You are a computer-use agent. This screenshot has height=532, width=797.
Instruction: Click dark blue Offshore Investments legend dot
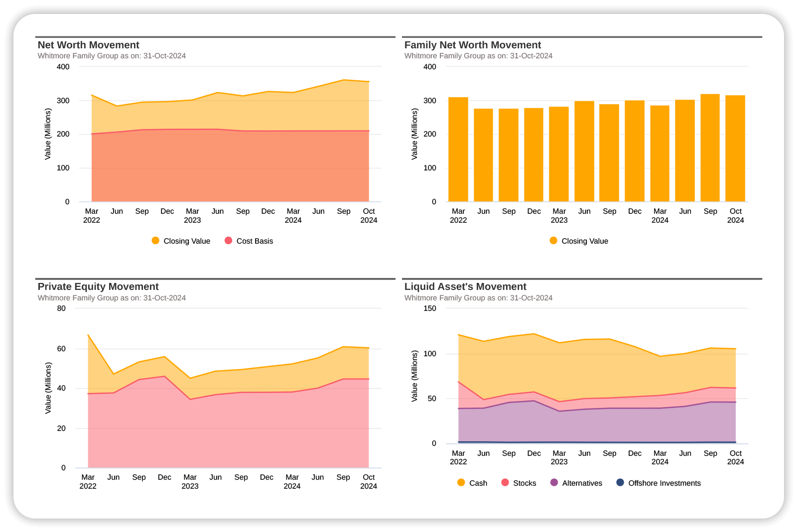pyautogui.click(x=620, y=483)
